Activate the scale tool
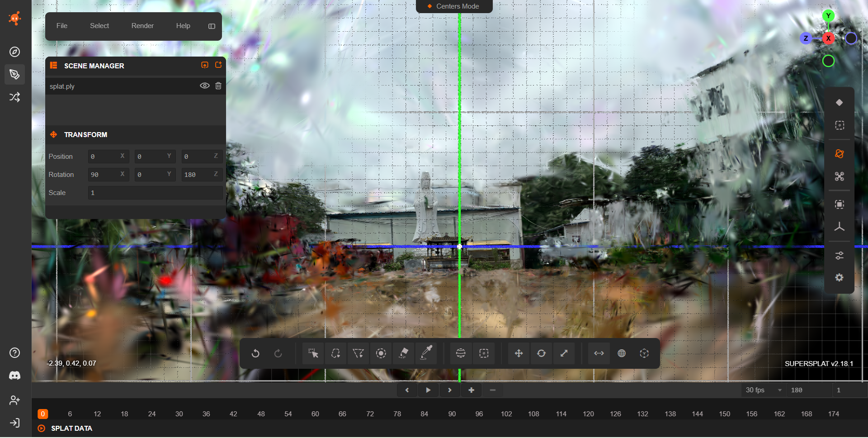This screenshot has height=438, width=868. [564, 353]
